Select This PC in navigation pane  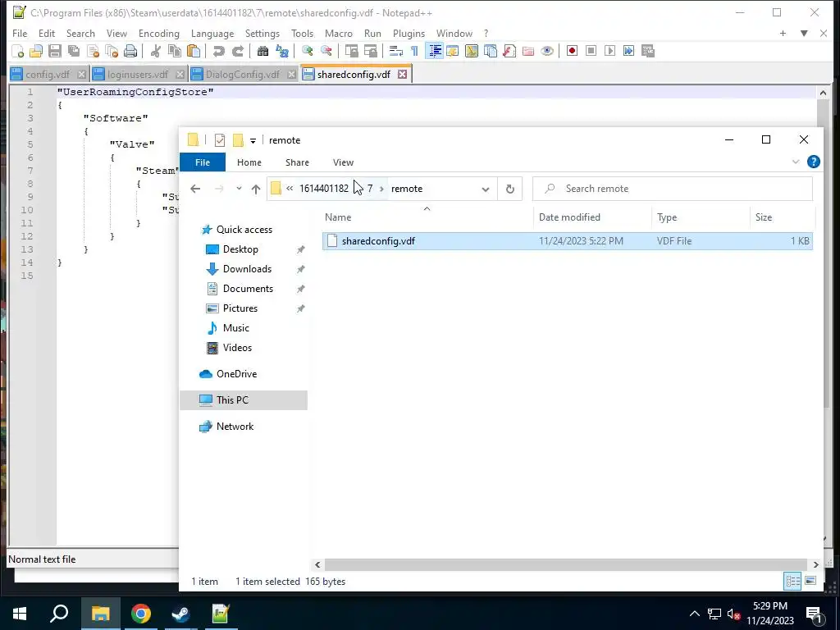coord(232,400)
